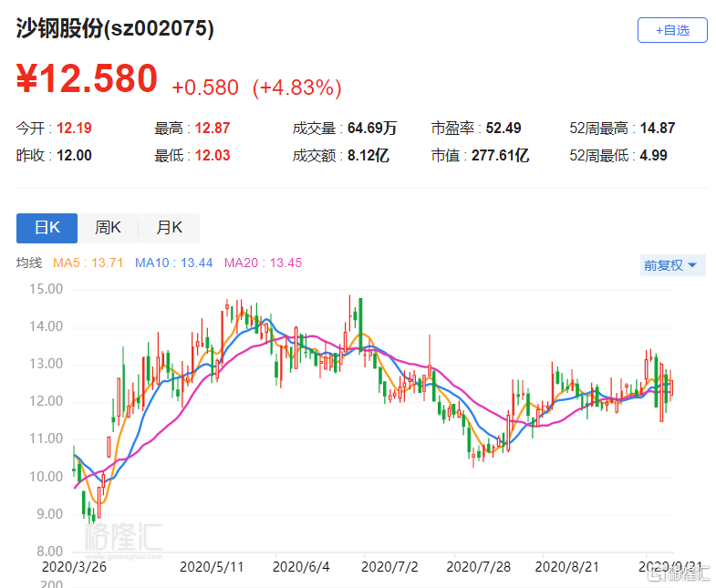Click the MA5 : 13.71 legend

pos(88,263)
